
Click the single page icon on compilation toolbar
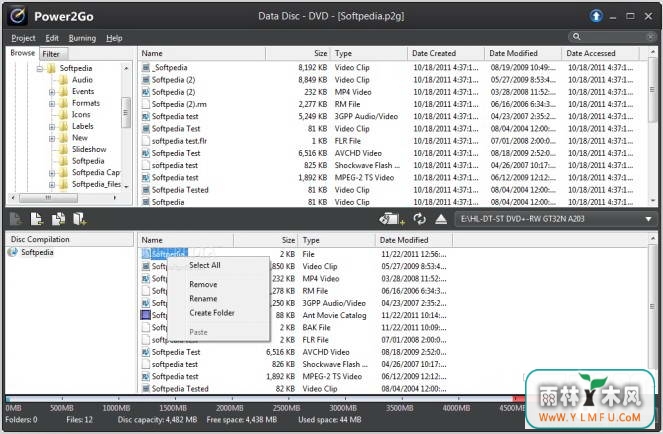(x=37, y=219)
